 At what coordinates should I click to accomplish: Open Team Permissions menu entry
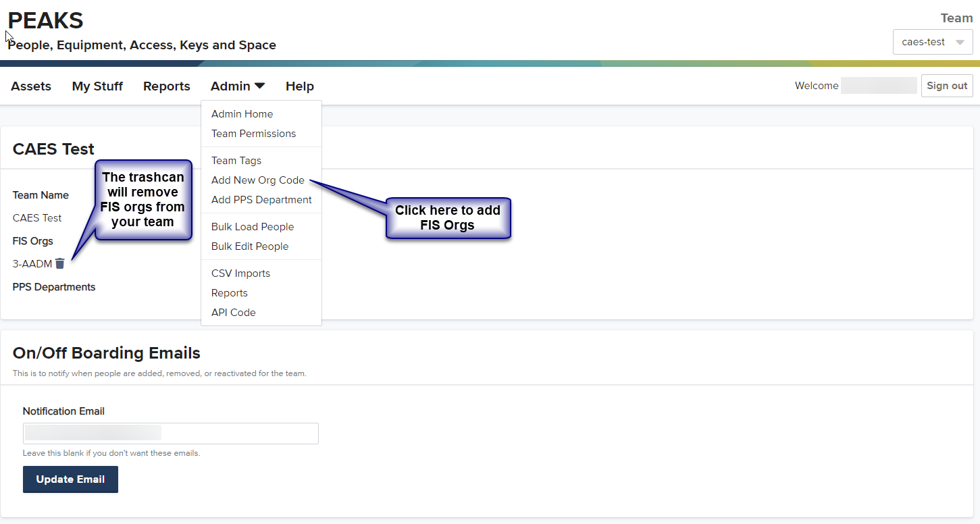[x=253, y=134]
